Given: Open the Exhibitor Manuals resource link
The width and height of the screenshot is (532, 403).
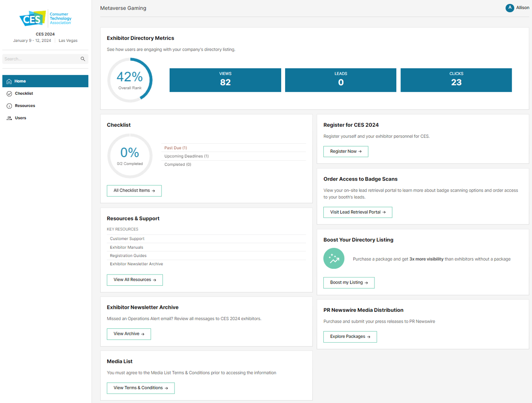Looking at the screenshot, I should coord(126,248).
